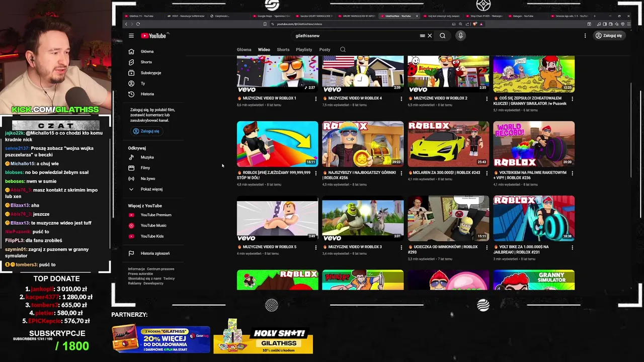
Task: Open the YouTube hamburger guide menu
Action: tap(131, 36)
